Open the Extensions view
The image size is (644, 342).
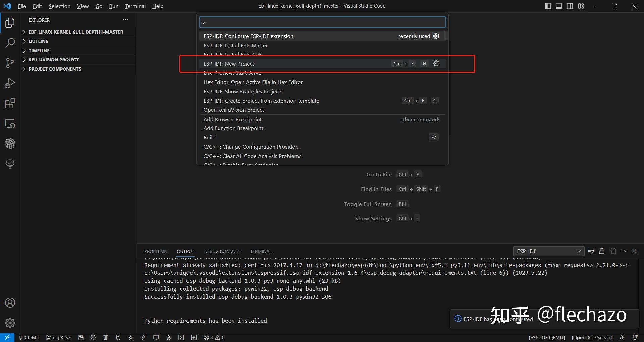click(x=10, y=103)
